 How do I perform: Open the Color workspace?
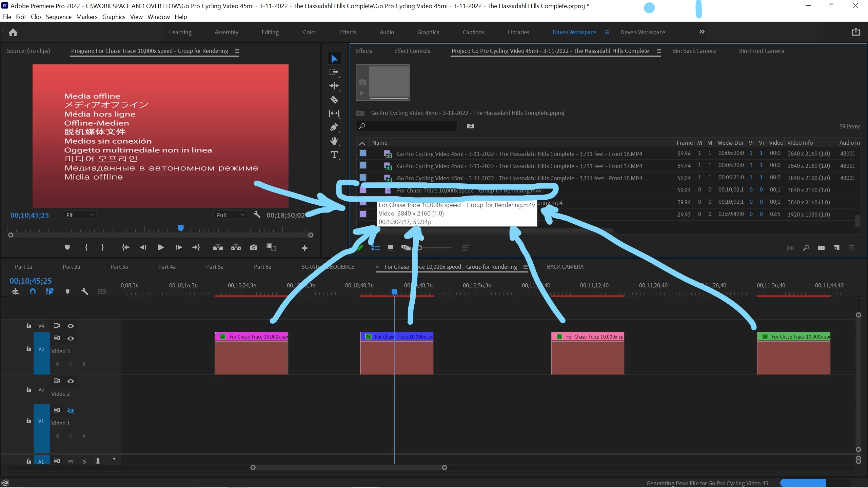[x=309, y=32]
